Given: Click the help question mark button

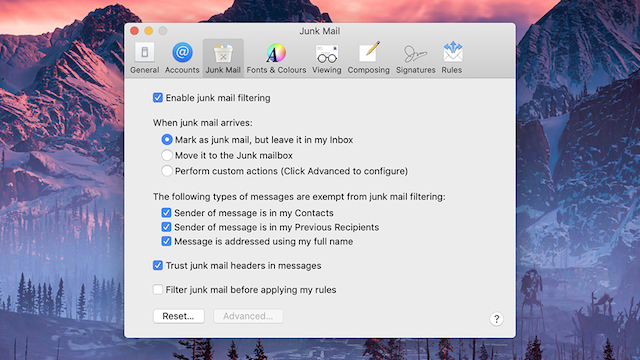Looking at the screenshot, I should [x=496, y=319].
